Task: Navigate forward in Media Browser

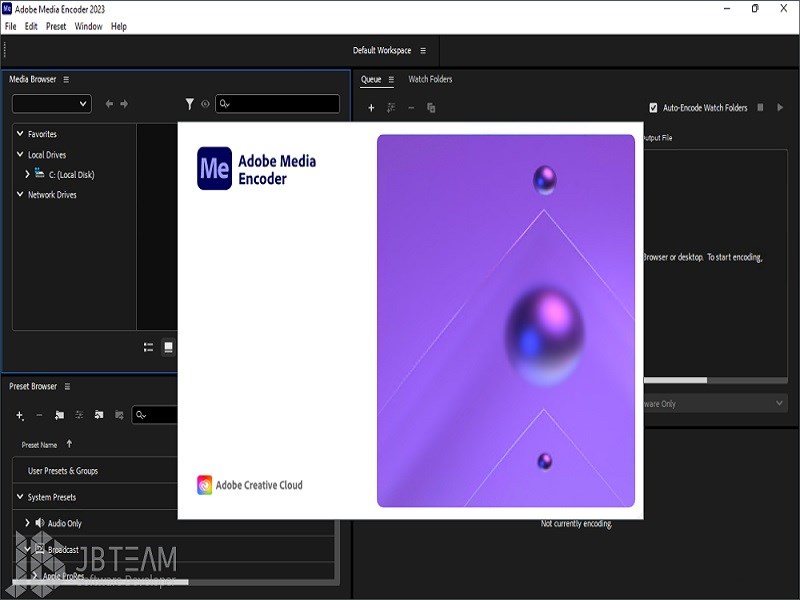Action: coord(124,104)
